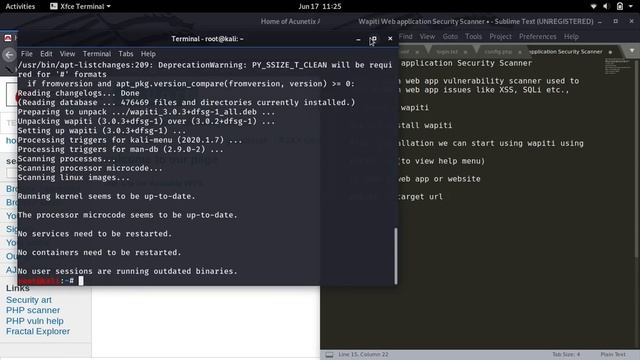This screenshot has height=360, width=640.
Task: Minimize the Sublime Text window
Action: (600, 22)
